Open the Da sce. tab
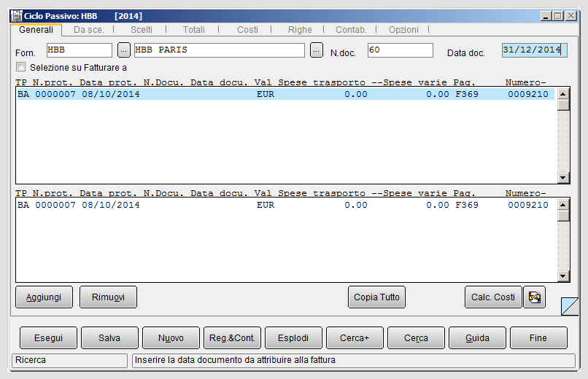 pos(88,30)
